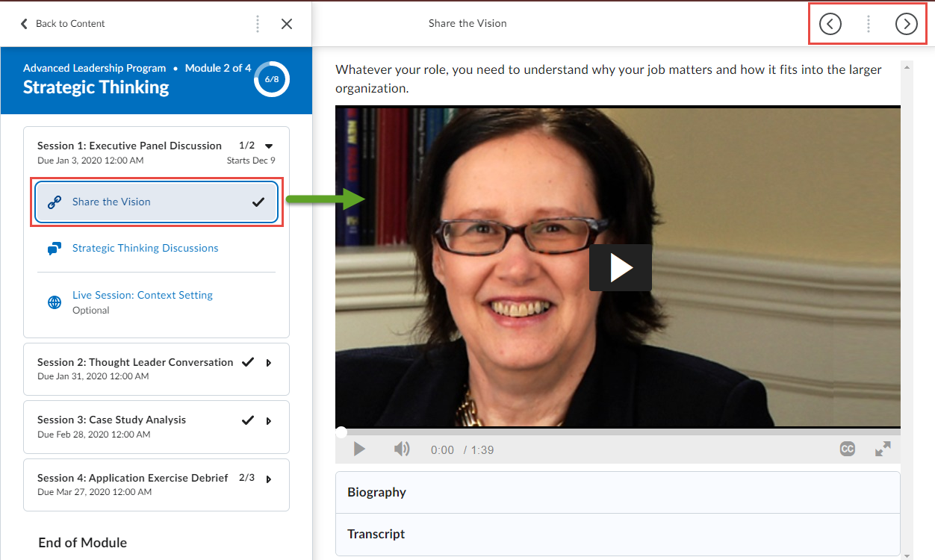Image resolution: width=935 pixels, height=560 pixels.
Task: Open Live Session: Context Setting
Action: pos(142,295)
